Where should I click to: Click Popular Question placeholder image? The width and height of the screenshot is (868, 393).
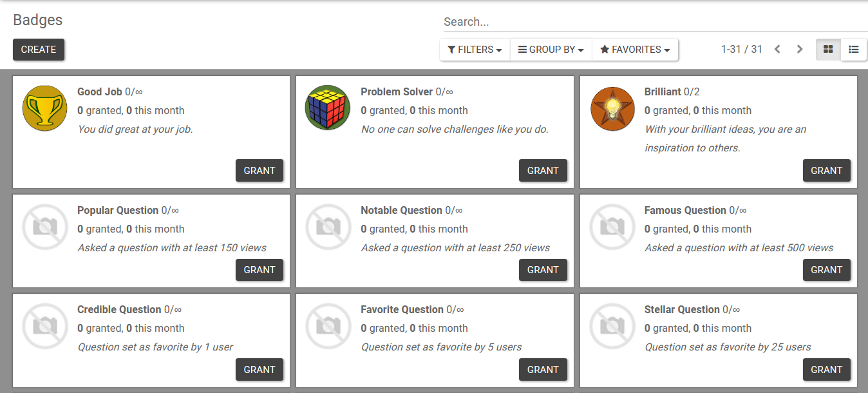(44, 227)
